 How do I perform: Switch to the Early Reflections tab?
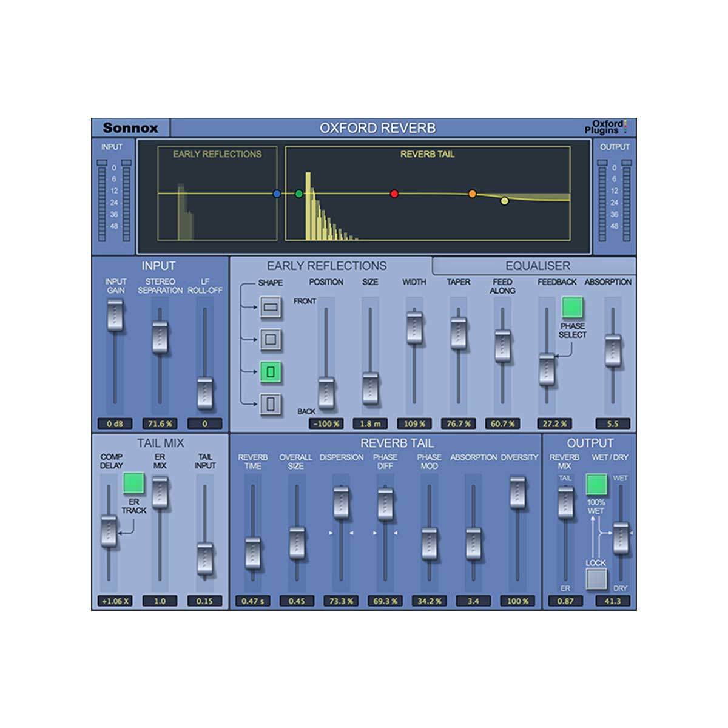click(x=331, y=265)
